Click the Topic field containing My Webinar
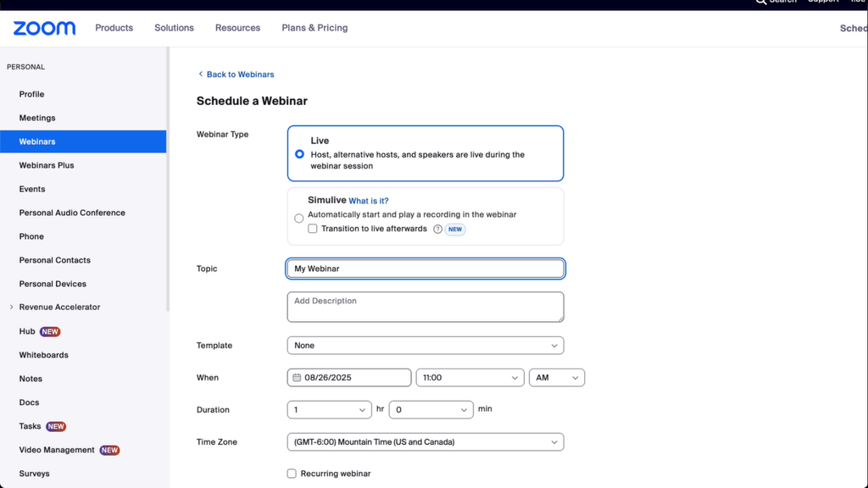This screenshot has width=868, height=488. [426, 269]
